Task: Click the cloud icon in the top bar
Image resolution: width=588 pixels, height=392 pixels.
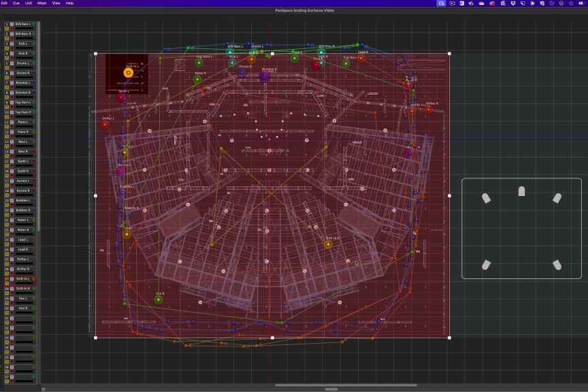Action: (482, 3)
